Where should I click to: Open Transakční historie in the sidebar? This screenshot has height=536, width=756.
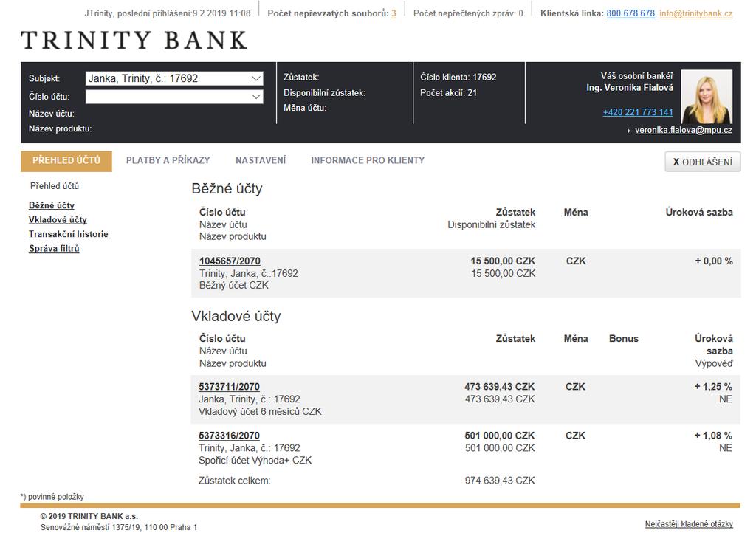[69, 234]
